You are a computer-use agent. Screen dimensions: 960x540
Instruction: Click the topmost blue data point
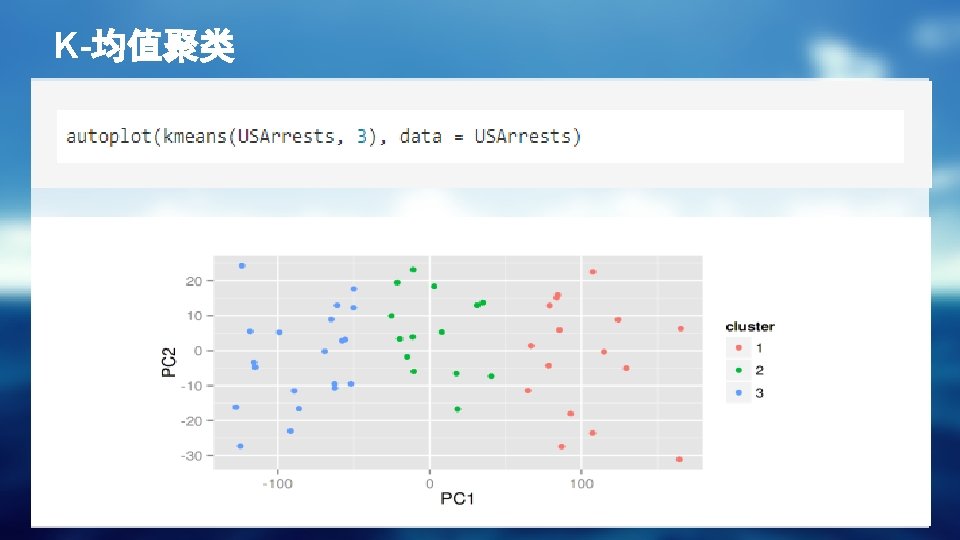242,266
